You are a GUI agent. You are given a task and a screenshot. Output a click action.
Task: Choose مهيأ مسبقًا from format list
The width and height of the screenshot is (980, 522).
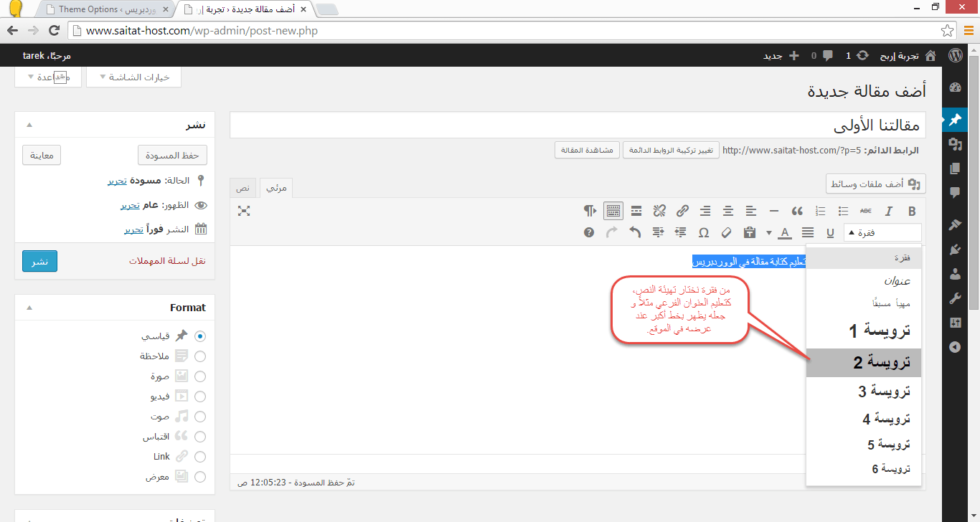pos(864,304)
